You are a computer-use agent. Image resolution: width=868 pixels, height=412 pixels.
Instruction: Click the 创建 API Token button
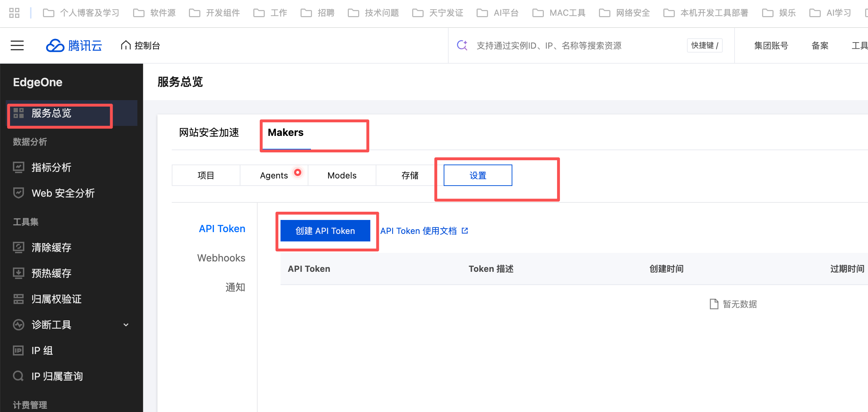(x=325, y=231)
